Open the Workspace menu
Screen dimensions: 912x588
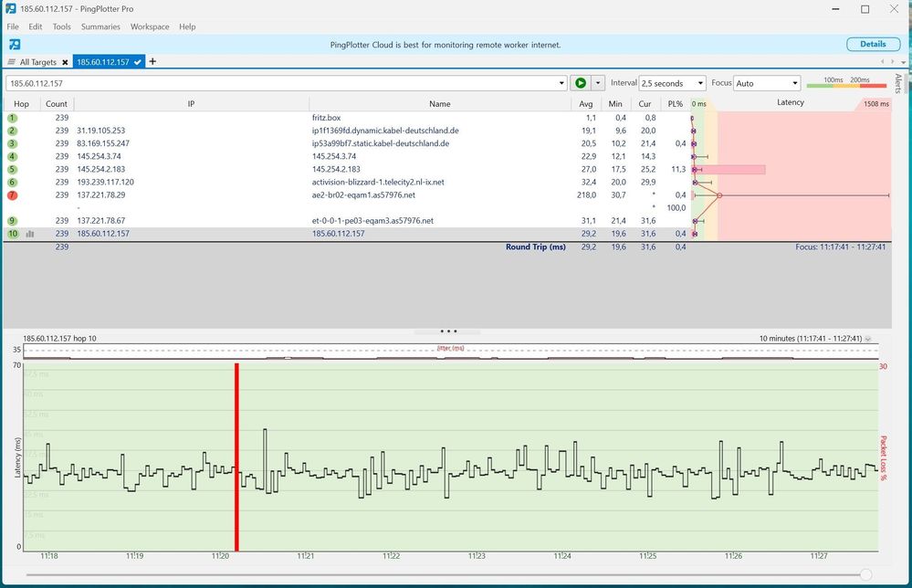pos(149,26)
